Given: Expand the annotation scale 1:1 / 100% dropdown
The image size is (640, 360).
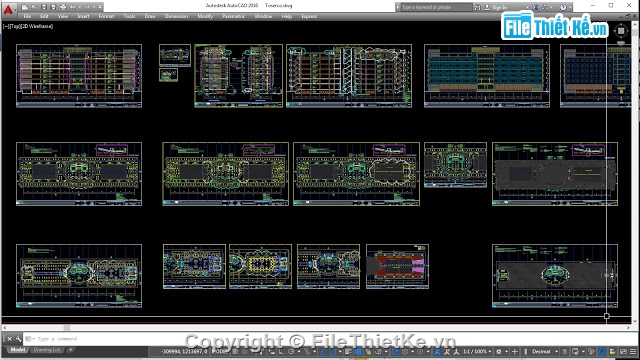Looking at the screenshot, I should tap(477, 351).
